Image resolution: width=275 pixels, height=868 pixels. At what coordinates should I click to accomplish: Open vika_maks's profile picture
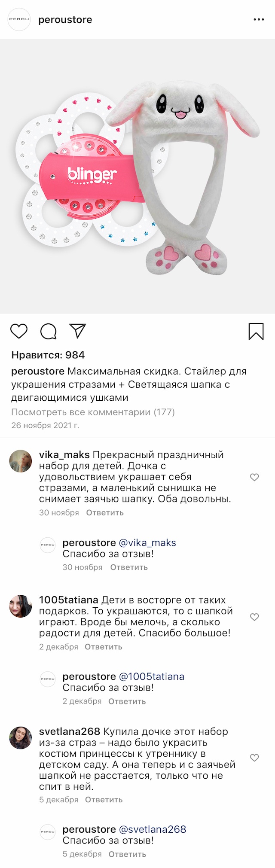pyautogui.click(x=21, y=461)
